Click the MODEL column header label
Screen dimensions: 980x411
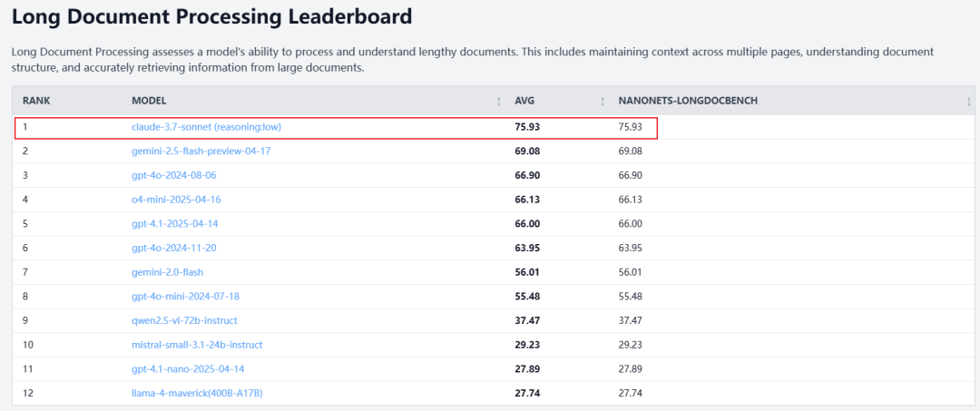(149, 102)
